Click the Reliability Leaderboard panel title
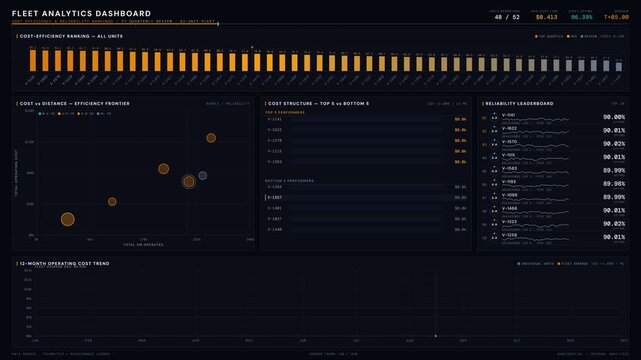 (519, 103)
